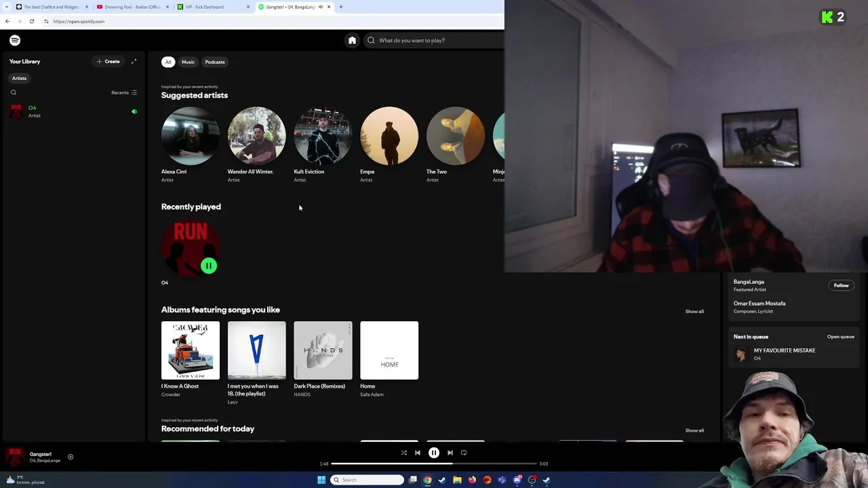The image size is (868, 488).
Task: Click the What do you want to play field
Action: tap(434, 41)
